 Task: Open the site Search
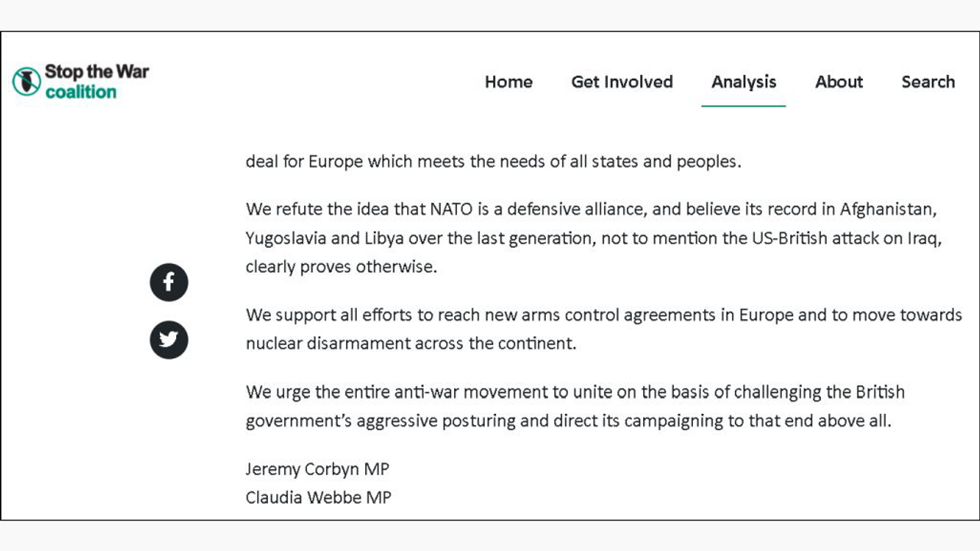click(x=928, y=82)
